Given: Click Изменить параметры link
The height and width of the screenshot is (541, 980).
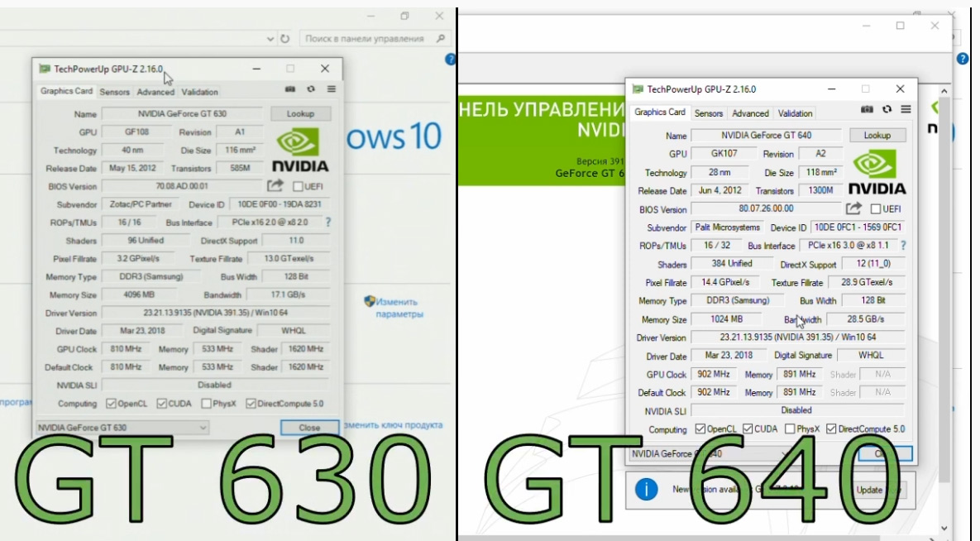Looking at the screenshot, I should tap(399, 308).
